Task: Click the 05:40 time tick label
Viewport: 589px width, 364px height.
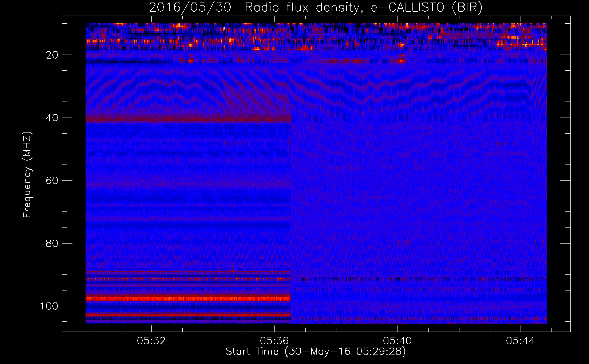Action: pyautogui.click(x=397, y=341)
